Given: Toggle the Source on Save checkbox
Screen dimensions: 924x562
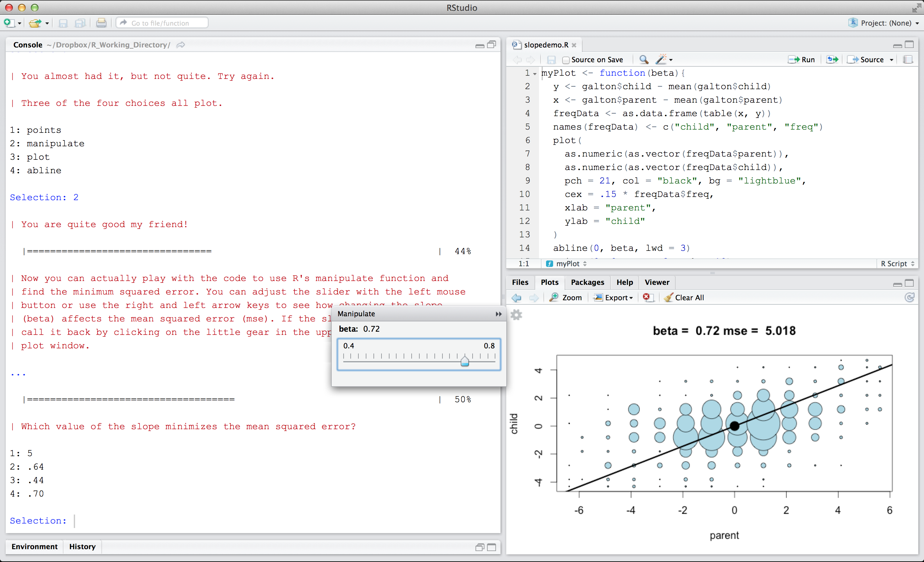Looking at the screenshot, I should tap(566, 60).
